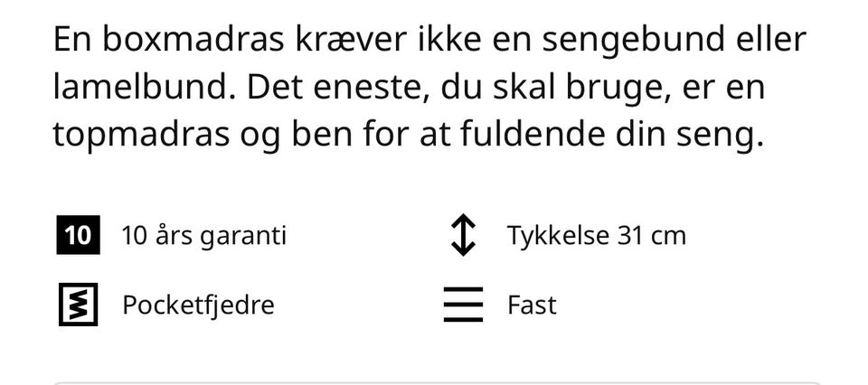
Task: Click the three-line firmness icon
Action: [463, 305]
